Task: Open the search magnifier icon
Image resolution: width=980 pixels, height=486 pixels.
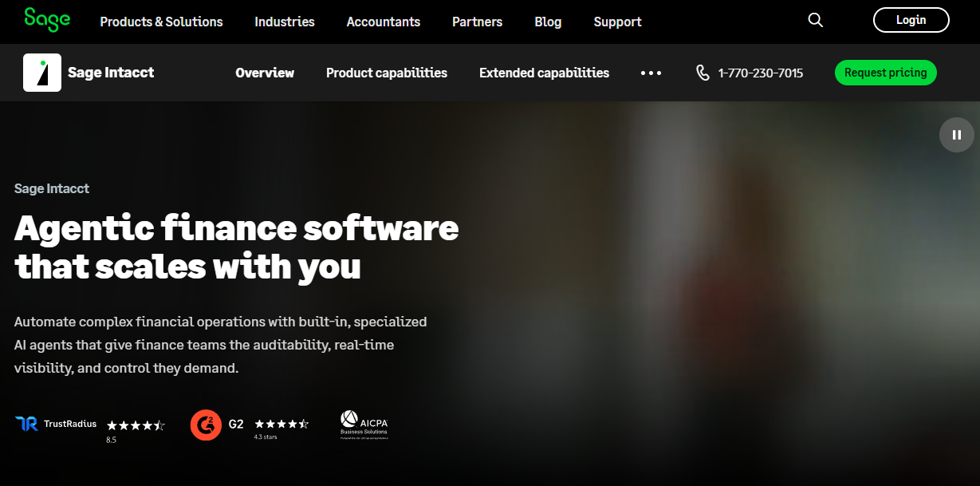Action: pos(815,20)
